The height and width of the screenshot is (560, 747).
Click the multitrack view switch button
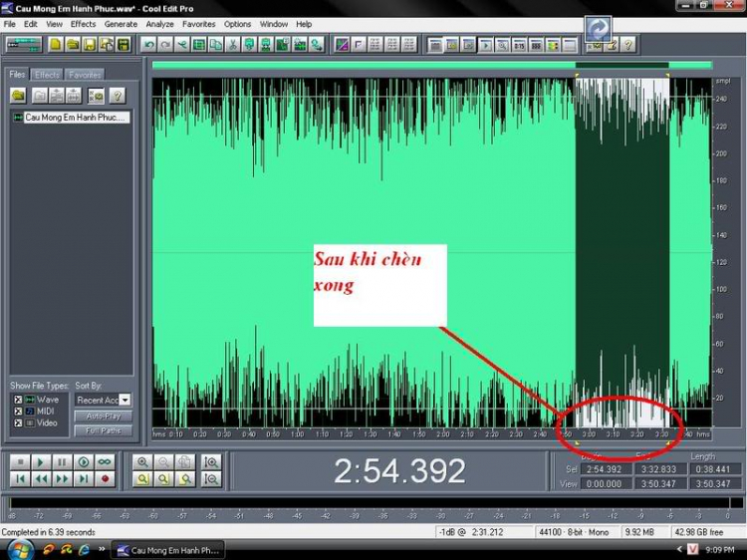24,45
